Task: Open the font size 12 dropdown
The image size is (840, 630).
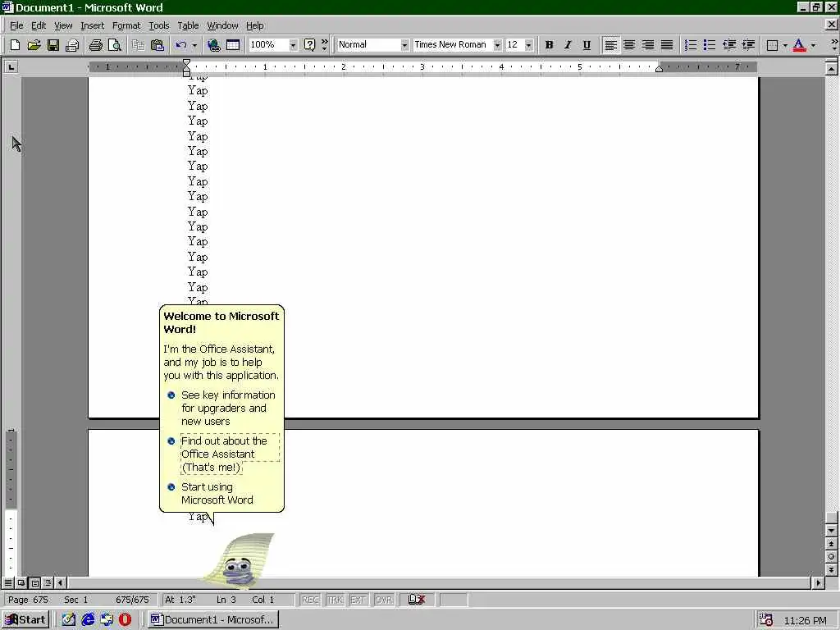Action: click(529, 45)
